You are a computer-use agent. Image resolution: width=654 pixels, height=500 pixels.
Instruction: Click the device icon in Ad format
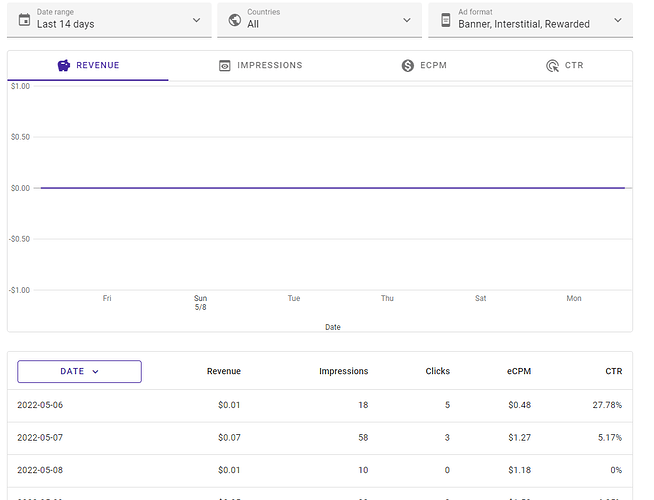(x=446, y=20)
